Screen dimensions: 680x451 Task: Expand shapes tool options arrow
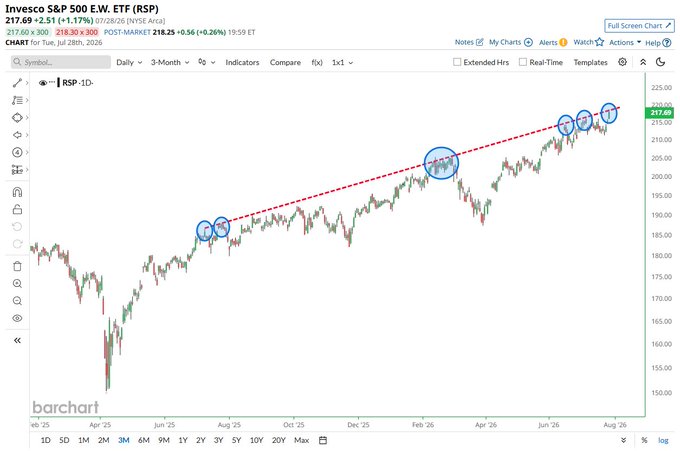tap(27, 118)
